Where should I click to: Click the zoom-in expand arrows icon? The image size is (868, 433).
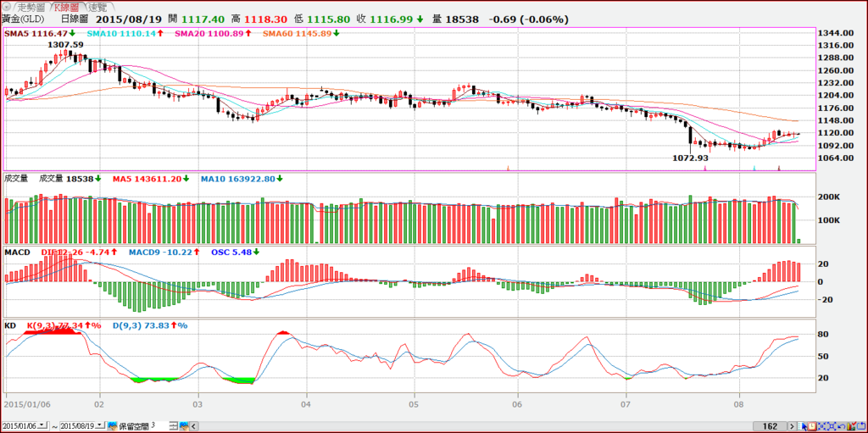pyautogui.click(x=822, y=426)
